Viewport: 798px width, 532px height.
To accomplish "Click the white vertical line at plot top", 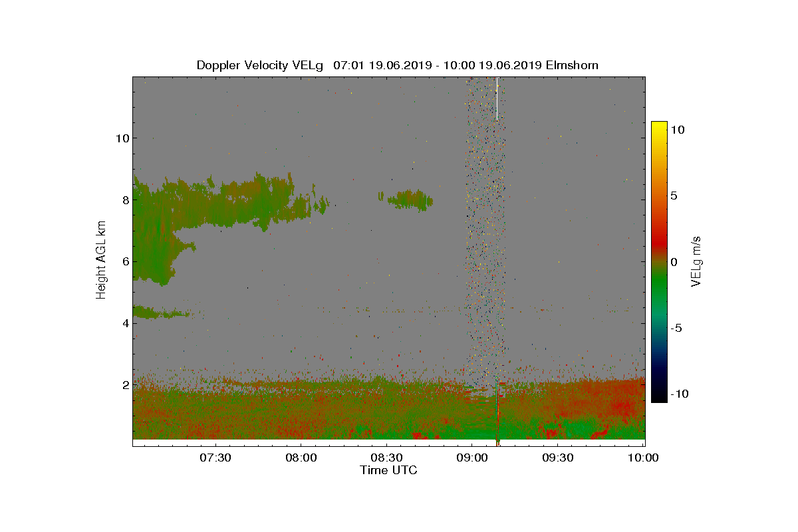I will point(497,98).
